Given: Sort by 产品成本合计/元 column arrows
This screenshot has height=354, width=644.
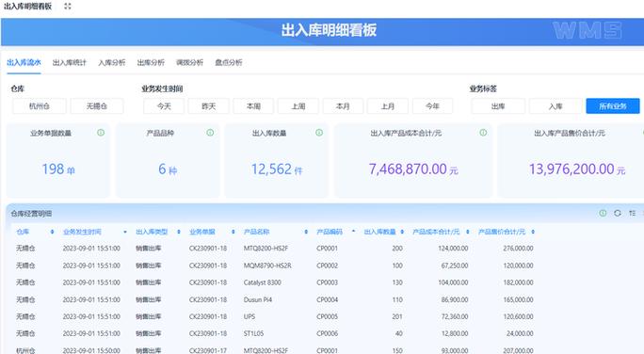Looking at the screenshot, I should point(468,232).
